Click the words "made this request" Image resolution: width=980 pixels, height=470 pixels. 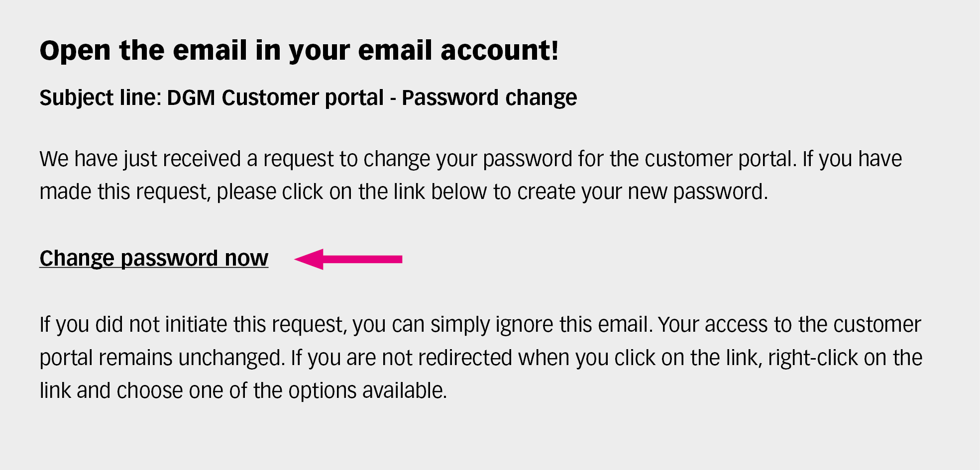pyautogui.click(x=123, y=192)
